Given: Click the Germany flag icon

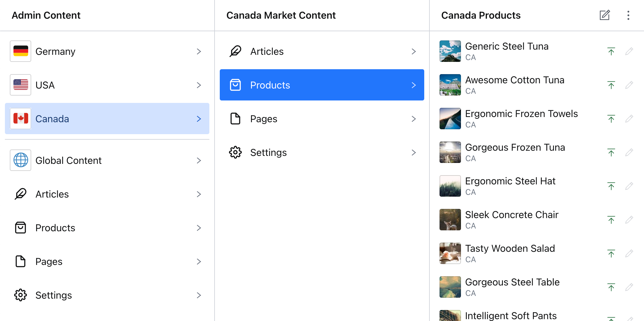Looking at the screenshot, I should [x=21, y=51].
